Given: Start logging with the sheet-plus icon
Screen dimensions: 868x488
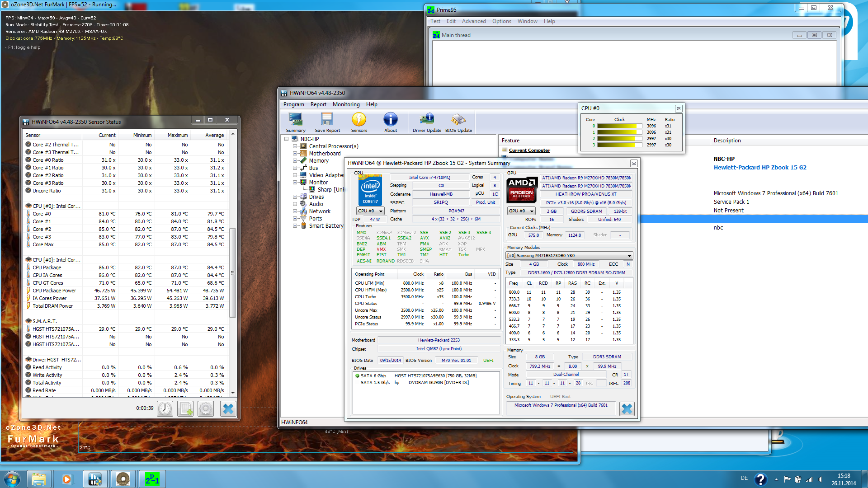Looking at the screenshot, I should click(185, 409).
